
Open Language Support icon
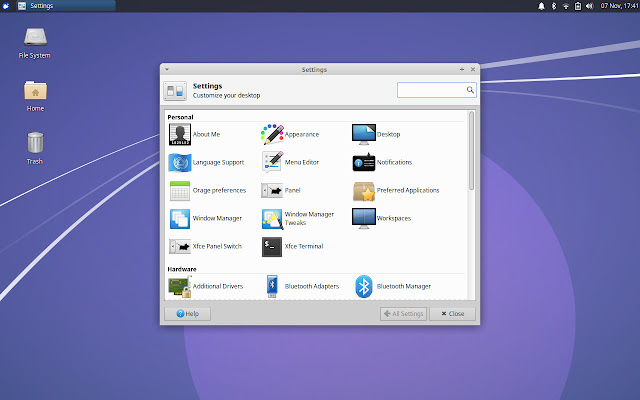(180, 162)
